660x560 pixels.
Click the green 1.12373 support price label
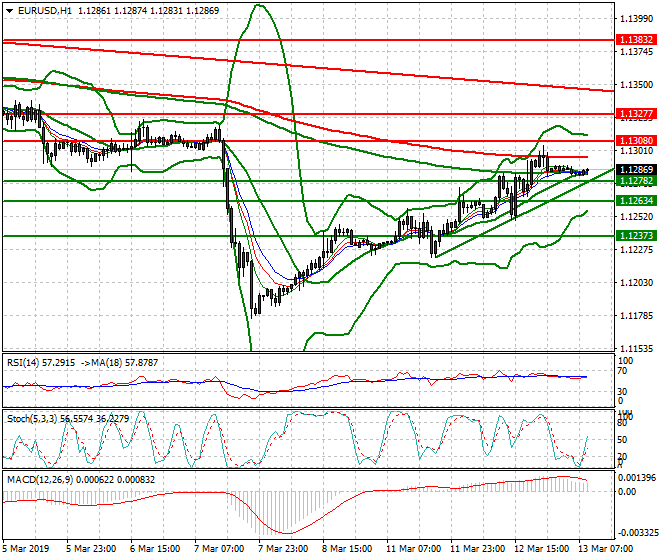tap(636, 236)
